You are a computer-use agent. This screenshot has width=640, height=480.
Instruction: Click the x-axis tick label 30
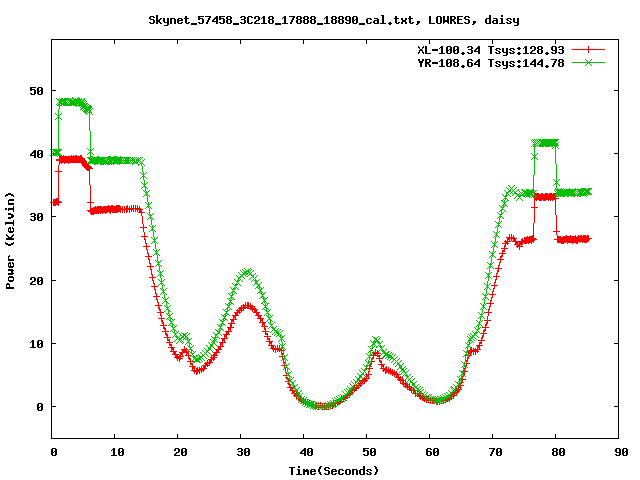(243, 452)
